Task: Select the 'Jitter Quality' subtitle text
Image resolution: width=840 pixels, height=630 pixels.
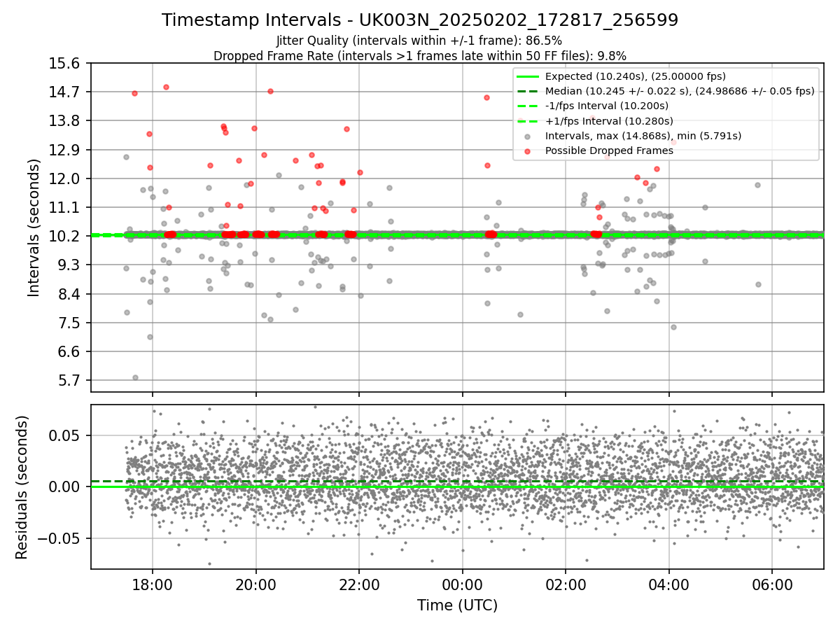Action: point(420,41)
